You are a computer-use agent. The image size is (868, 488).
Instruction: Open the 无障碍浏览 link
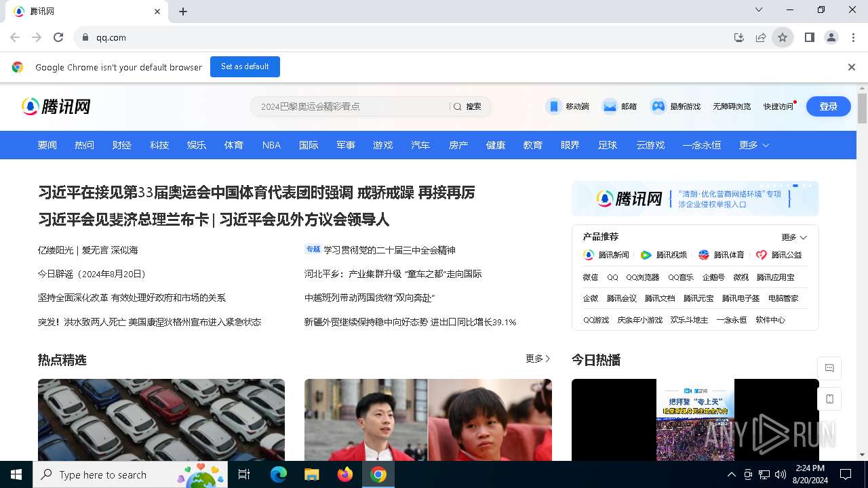(732, 106)
